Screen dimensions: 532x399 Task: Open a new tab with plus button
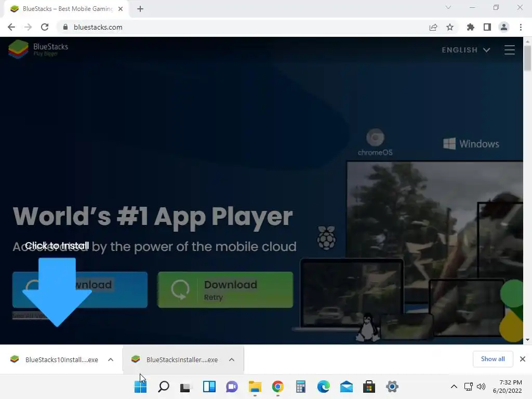pos(140,9)
